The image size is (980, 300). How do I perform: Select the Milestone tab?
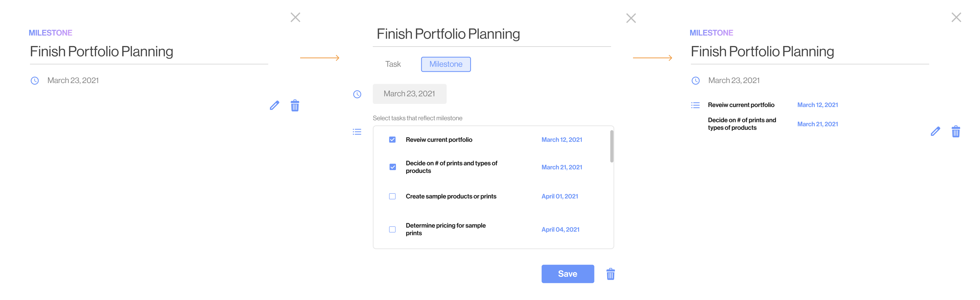[445, 64]
